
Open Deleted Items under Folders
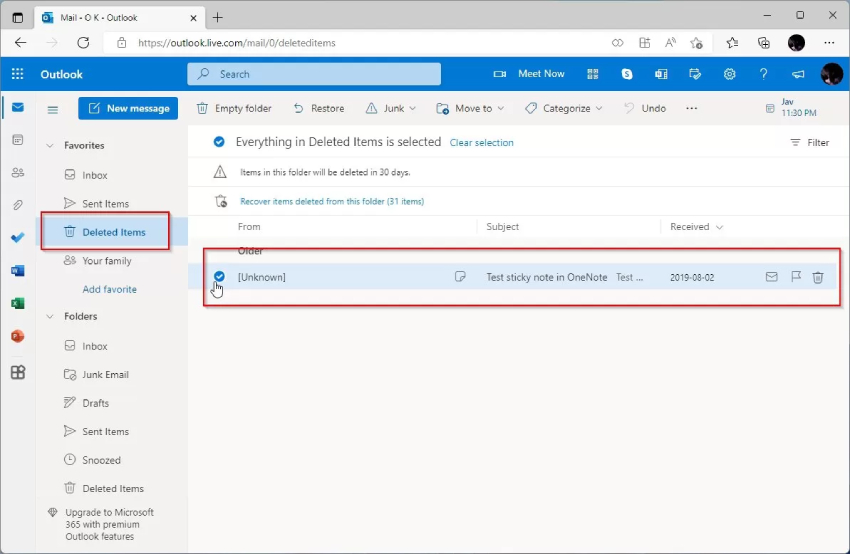tap(113, 488)
